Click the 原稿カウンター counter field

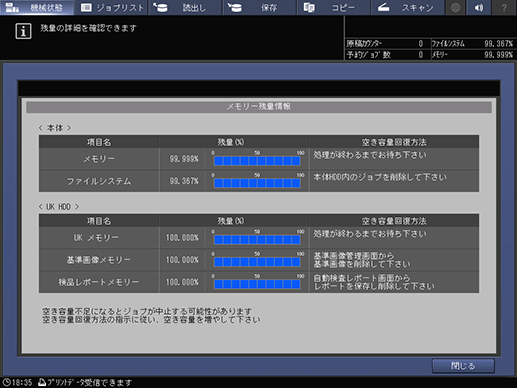coord(387,44)
